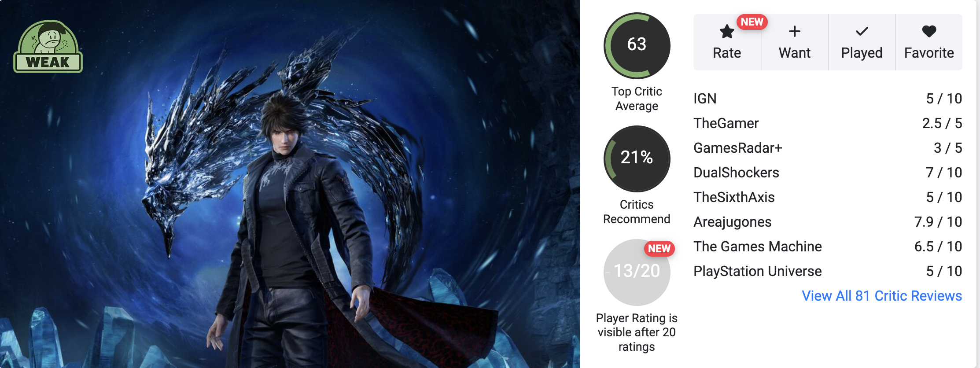The width and height of the screenshot is (980, 368).
Task: Click the Rate star icon
Action: 727,31
